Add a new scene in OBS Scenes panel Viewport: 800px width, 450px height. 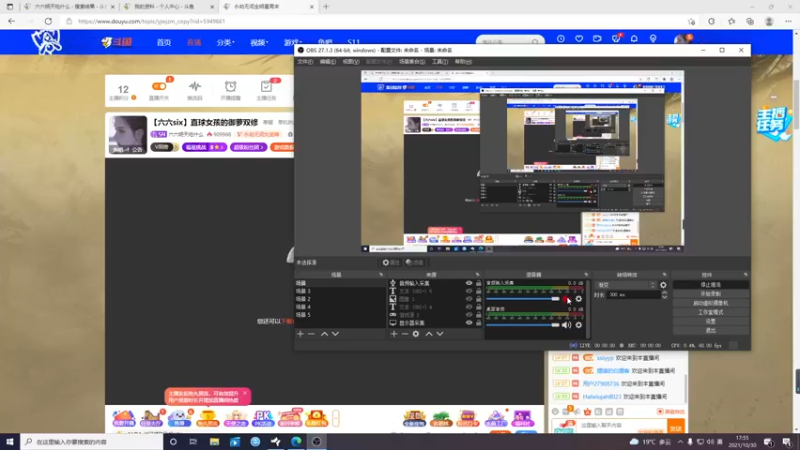(300, 334)
